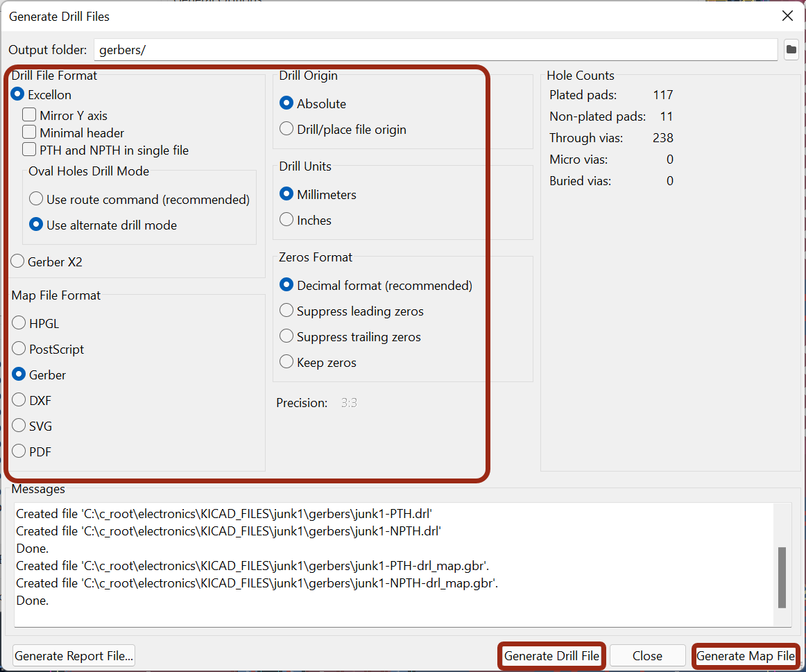Viewport: 806px width, 672px height.
Task: Choose Keep zeros format
Action: (x=286, y=362)
